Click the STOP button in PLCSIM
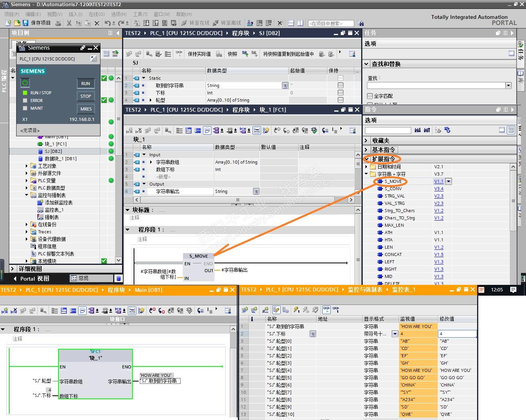526x420 pixels. (85, 96)
